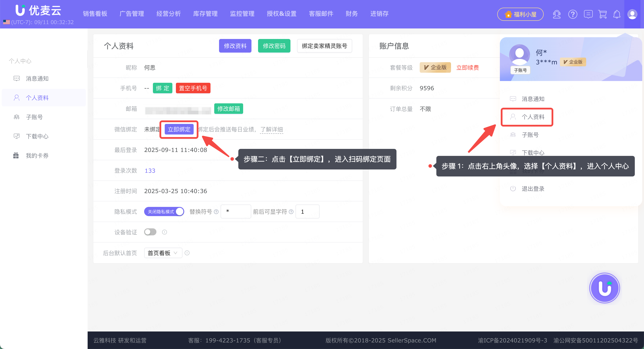Image resolution: width=644 pixels, height=349 pixels.
Task: Select 个人资料 in the left sidebar
Action: point(44,98)
